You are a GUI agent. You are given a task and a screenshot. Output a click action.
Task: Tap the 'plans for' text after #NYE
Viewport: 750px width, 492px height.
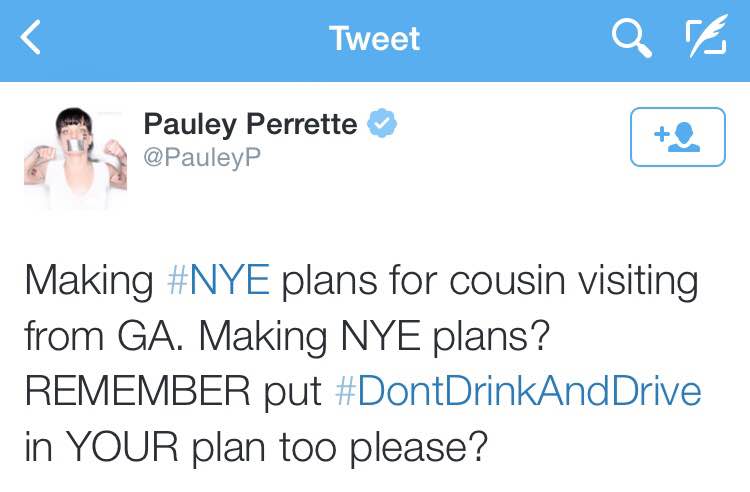(x=359, y=282)
